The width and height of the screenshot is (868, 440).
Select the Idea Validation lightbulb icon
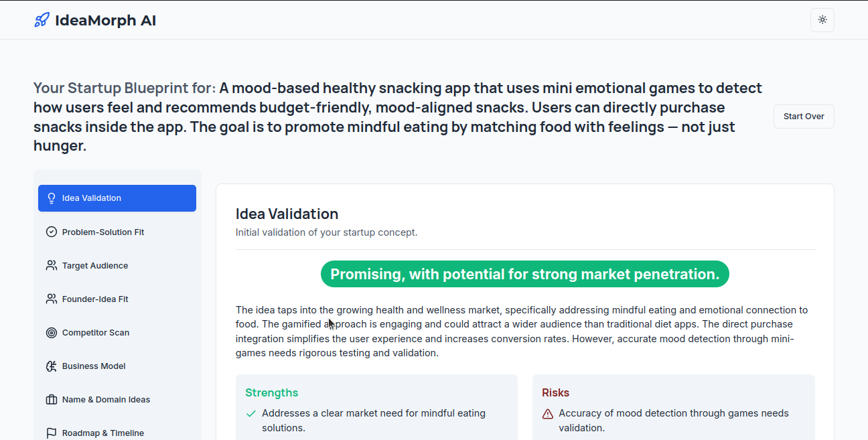(x=52, y=198)
